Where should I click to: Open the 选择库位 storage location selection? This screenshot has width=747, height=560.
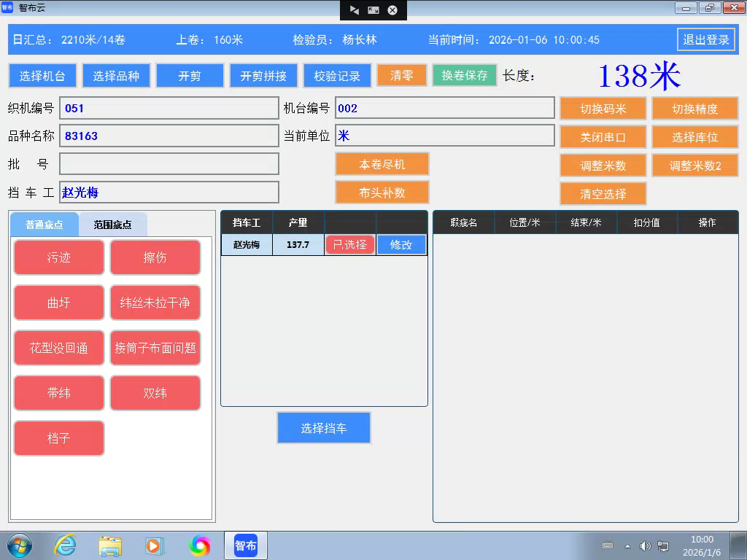[694, 136]
